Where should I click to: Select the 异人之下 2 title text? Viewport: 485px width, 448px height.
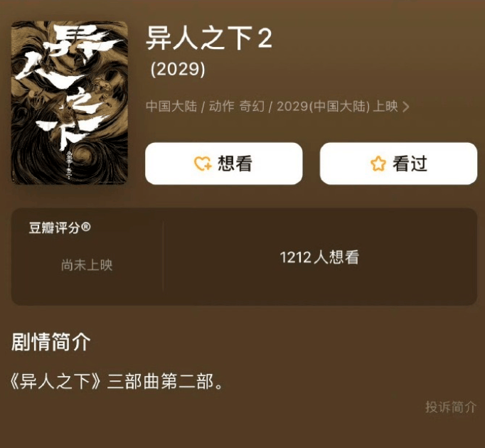[x=209, y=38]
